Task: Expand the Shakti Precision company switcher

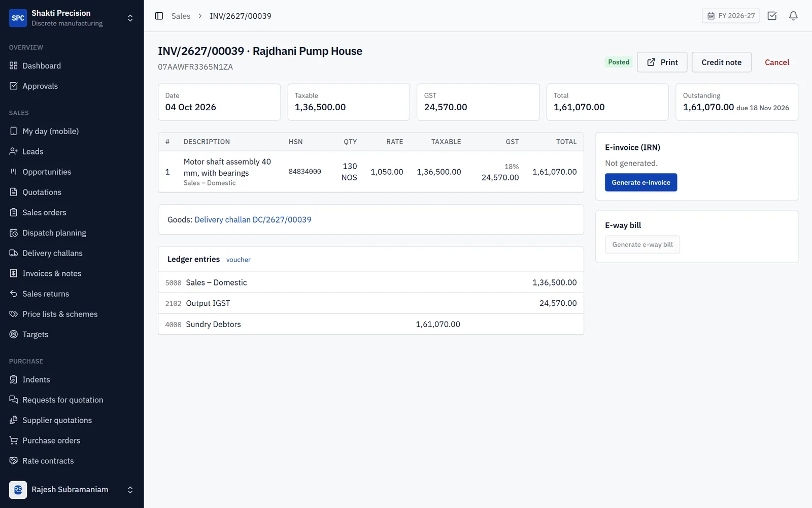Action: click(x=130, y=18)
